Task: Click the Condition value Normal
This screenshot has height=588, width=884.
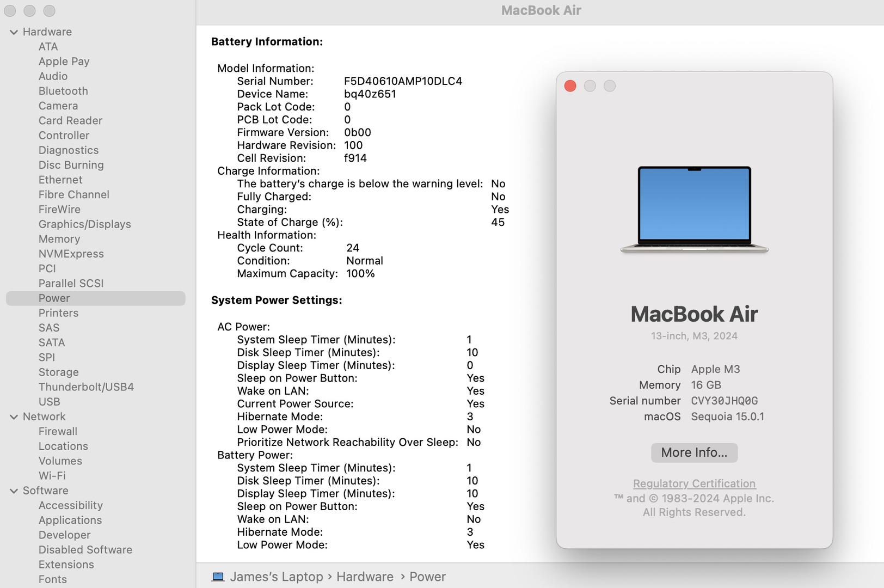Action: (365, 261)
